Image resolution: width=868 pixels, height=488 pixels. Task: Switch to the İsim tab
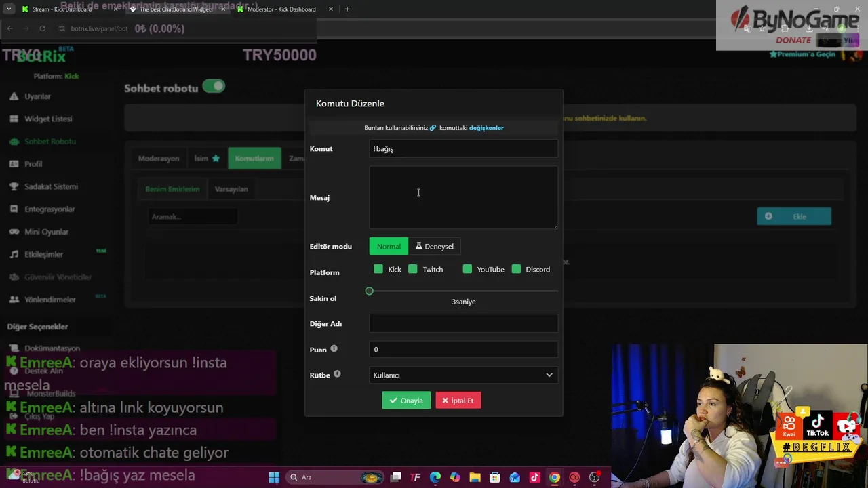tap(207, 158)
